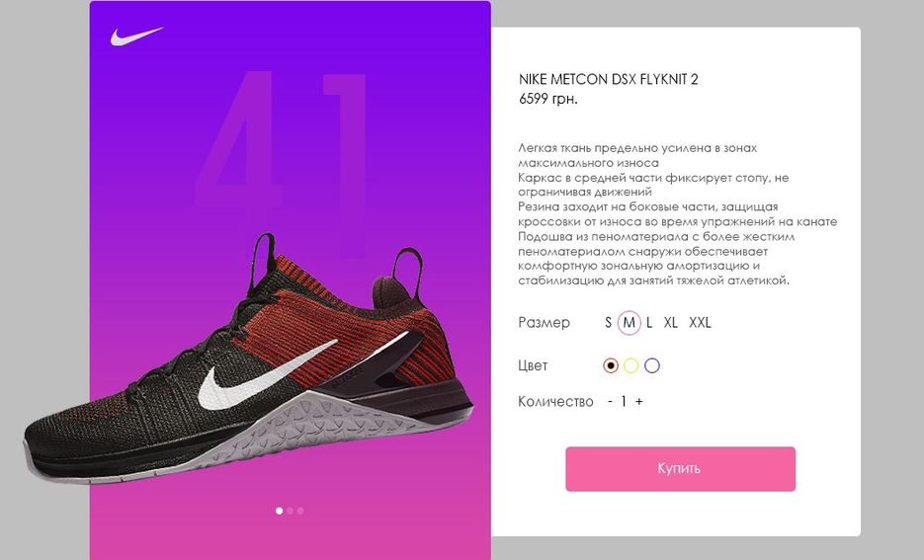The width and height of the screenshot is (924, 560).
Task: Go to third carousel dot
Action: (300, 511)
